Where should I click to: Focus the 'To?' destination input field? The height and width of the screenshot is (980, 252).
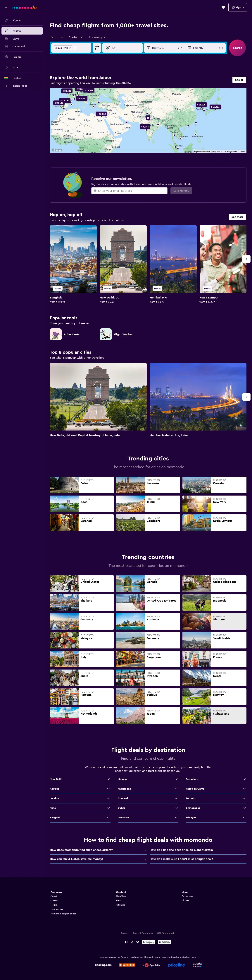point(123,48)
